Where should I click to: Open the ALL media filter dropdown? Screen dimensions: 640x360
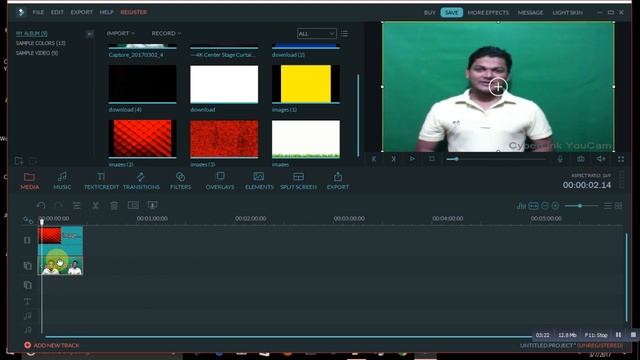click(317, 33)
